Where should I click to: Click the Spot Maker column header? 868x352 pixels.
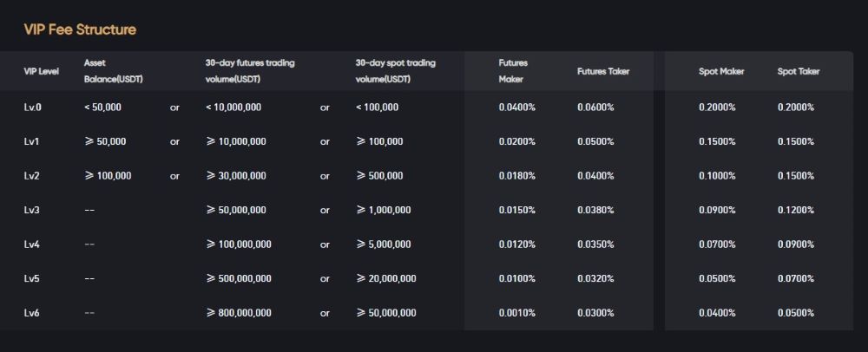click(721, 71)
